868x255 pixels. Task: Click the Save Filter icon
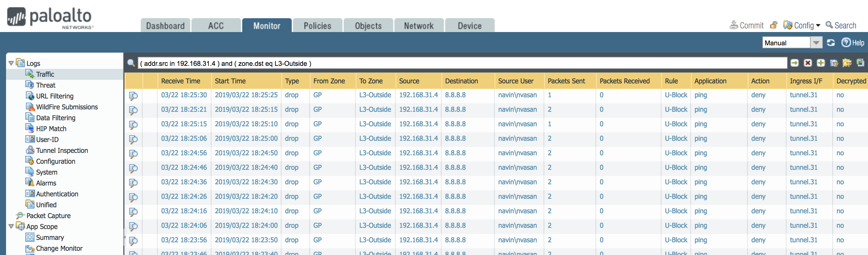[x=834, y=63]
